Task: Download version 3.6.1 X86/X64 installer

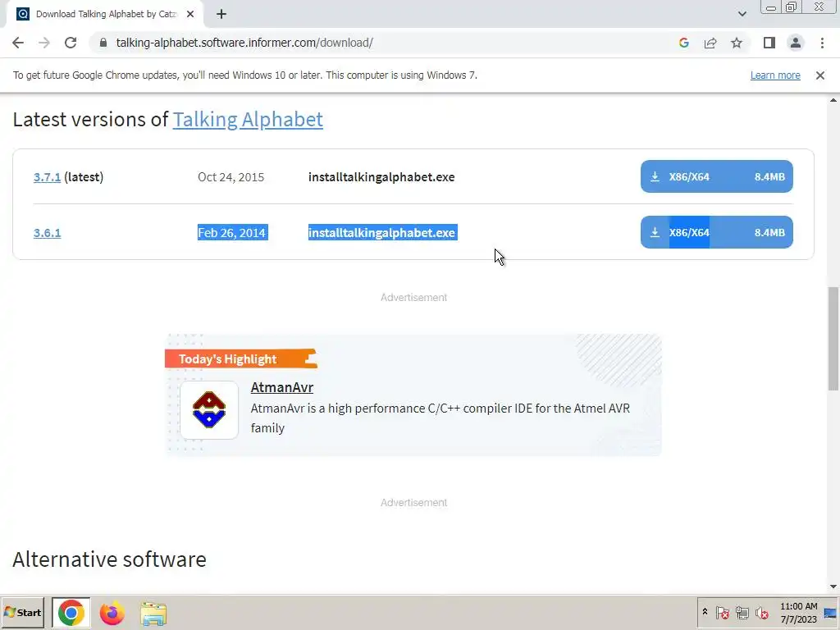Action: click(717, 232)
